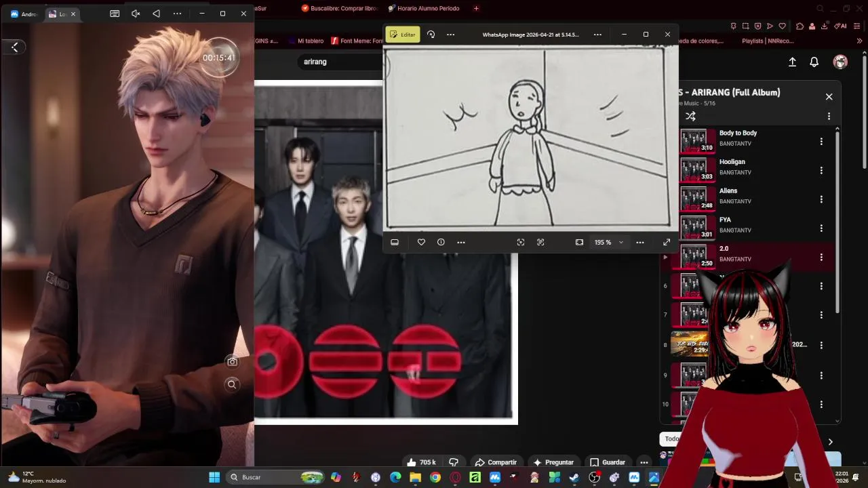868x488 pixels.
Task: Open the Buscalibre browser tab
Action: 339,8
